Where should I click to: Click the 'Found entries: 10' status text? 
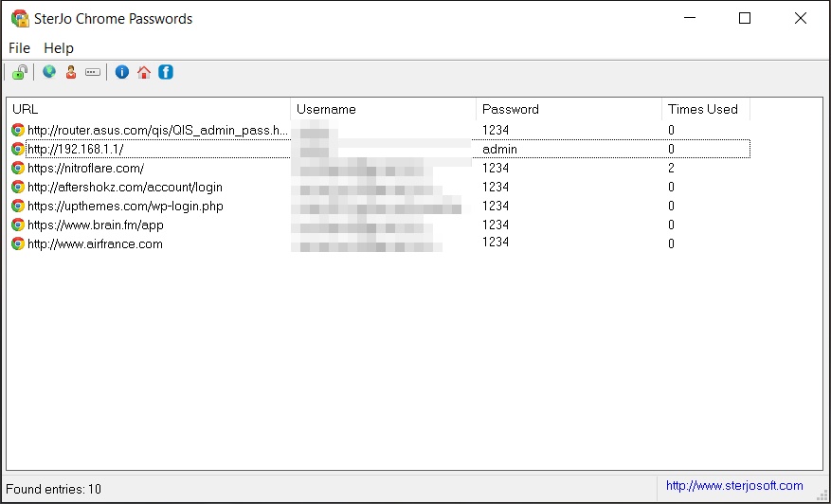(53, 489)
